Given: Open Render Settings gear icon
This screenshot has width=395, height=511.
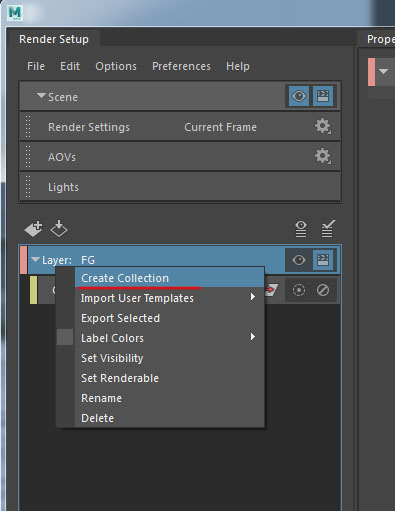Looking at the screenshot, I should [323, 126].
